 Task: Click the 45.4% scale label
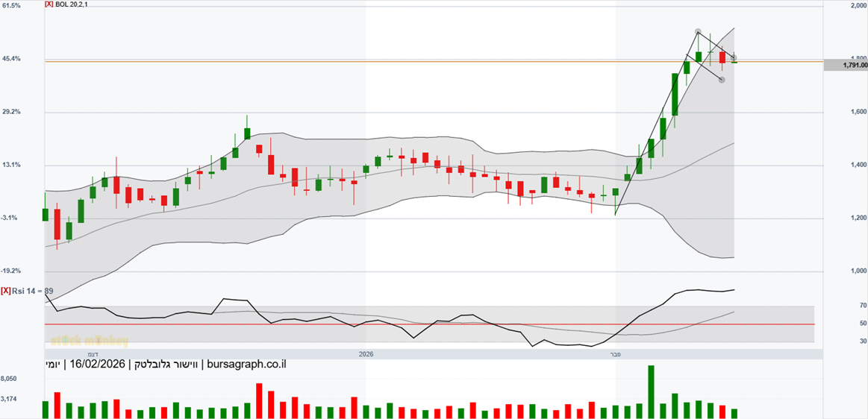click(12, 59)
